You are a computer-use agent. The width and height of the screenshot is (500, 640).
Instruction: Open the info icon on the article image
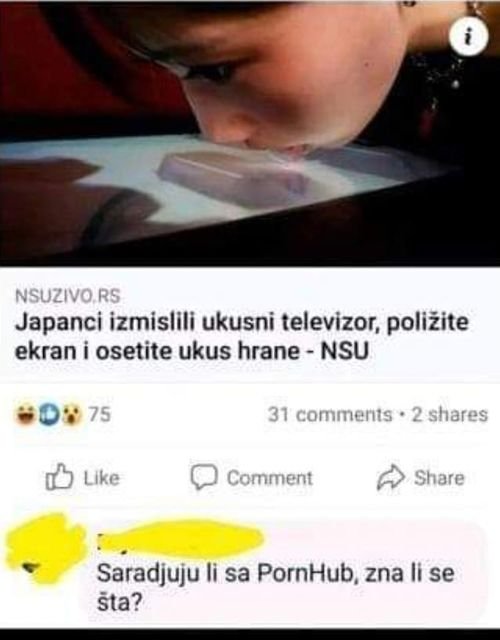469,38
